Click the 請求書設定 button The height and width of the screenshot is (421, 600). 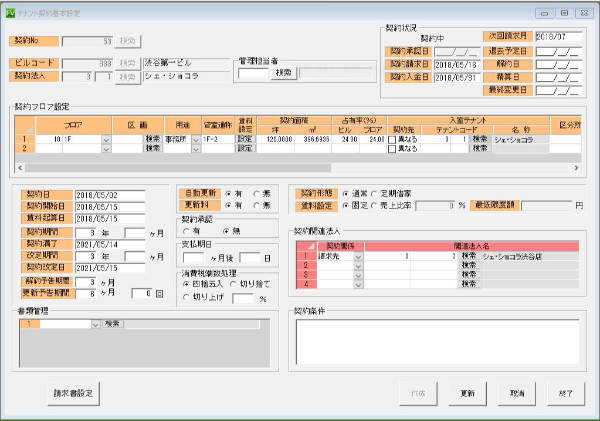[73, 393]
